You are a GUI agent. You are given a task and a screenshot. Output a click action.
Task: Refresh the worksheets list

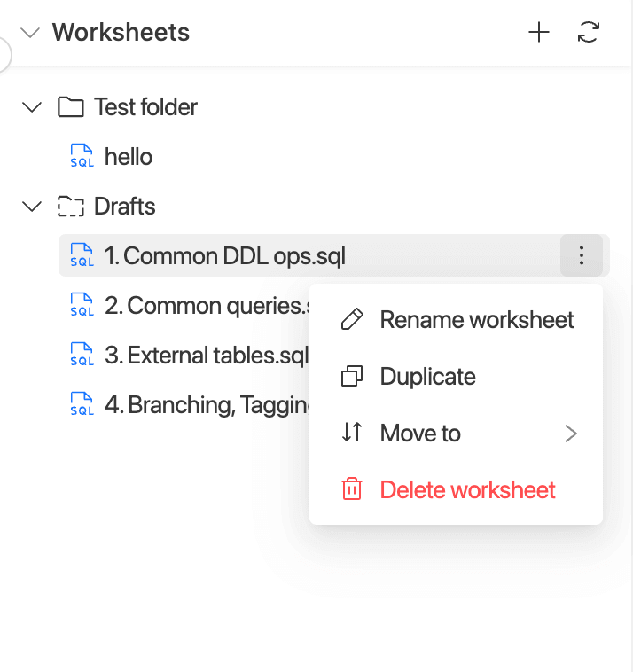589,33
